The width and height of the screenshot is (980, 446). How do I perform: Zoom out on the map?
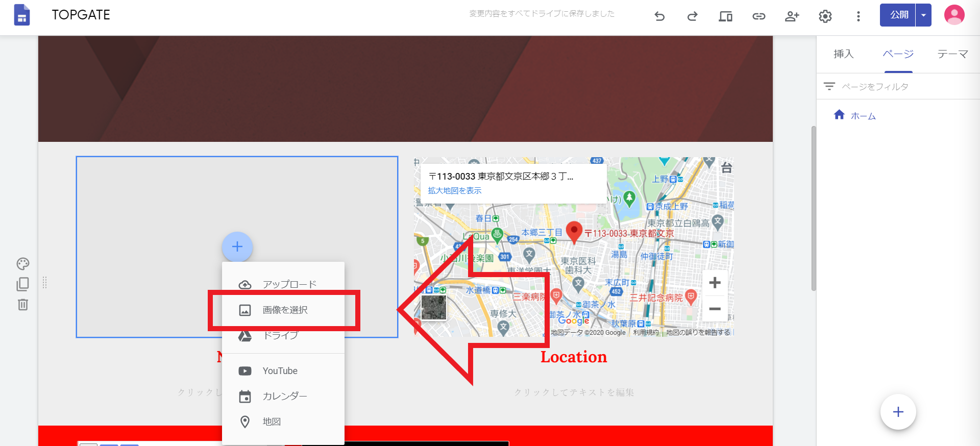click(x=715, y=309)
